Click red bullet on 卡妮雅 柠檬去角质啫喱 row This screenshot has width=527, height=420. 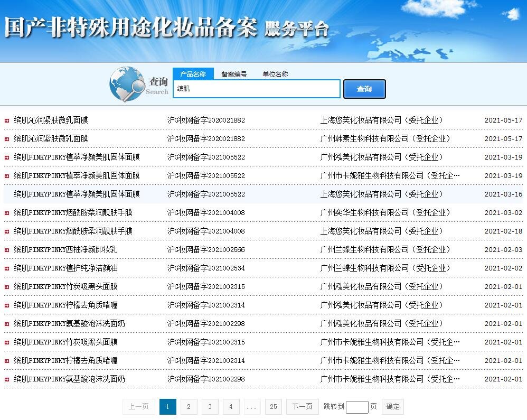[x=7, y=361]
